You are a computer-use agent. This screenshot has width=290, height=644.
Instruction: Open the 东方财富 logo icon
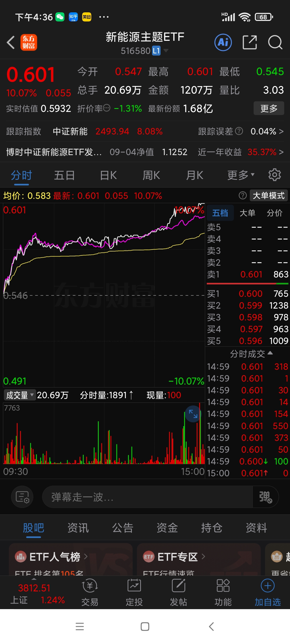pyautogui.click(x=29, y=42)
